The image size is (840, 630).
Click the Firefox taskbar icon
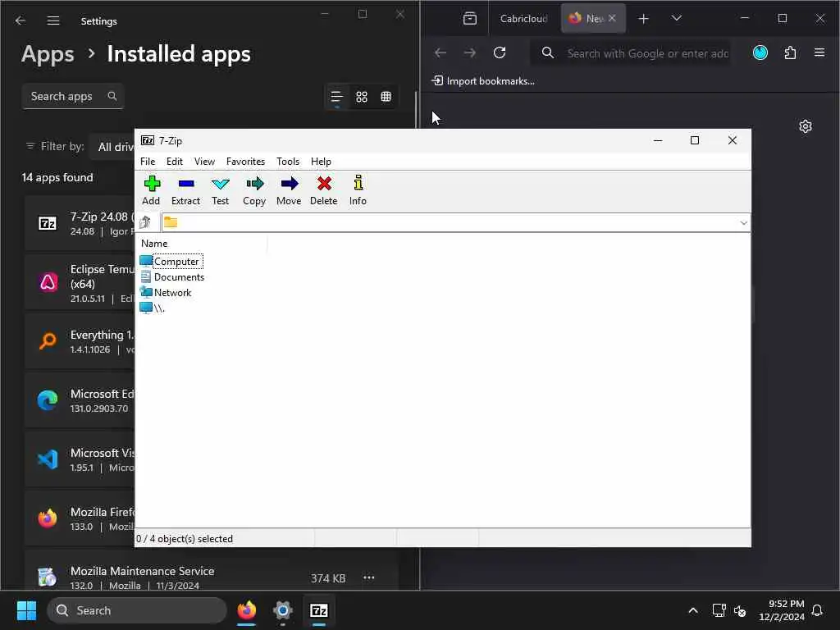pos(246,610)
